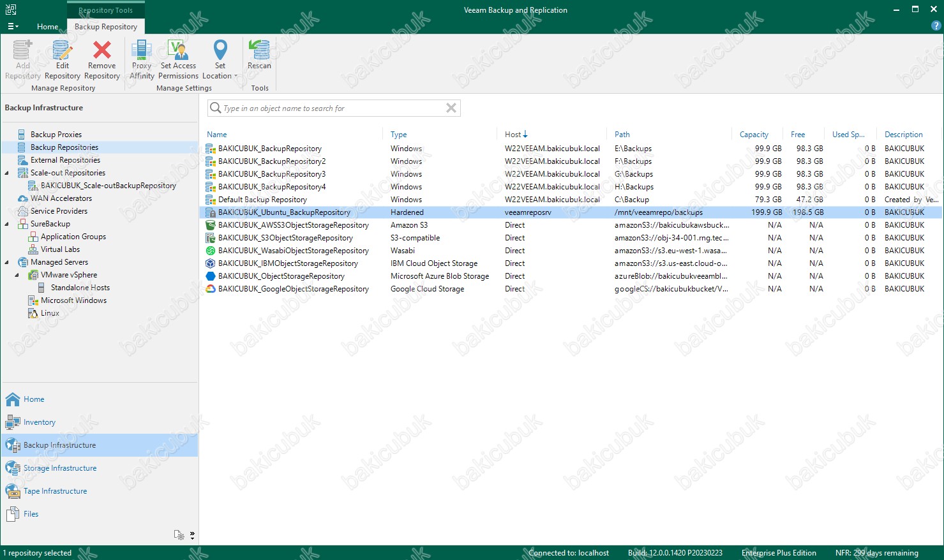Select the BAKICUBUK_BackupRepository4 row
The width and height of the screenshot is (944, 560).
click(571, 187)
